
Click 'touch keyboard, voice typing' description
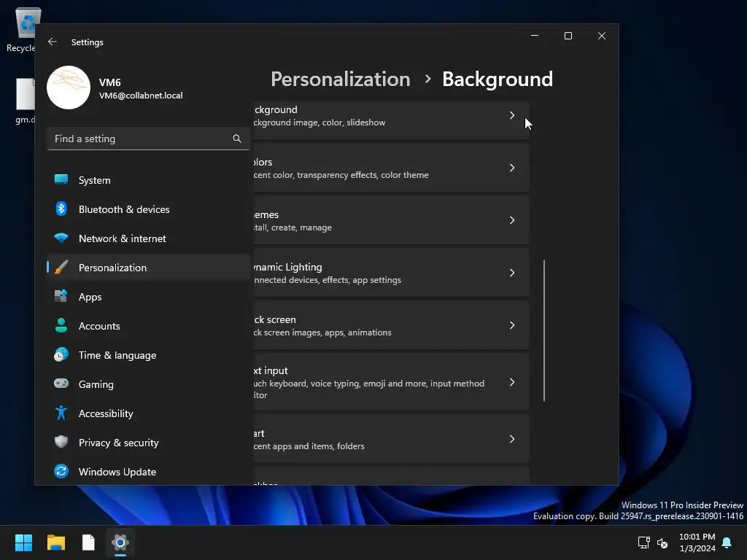(x=368, y=389)
